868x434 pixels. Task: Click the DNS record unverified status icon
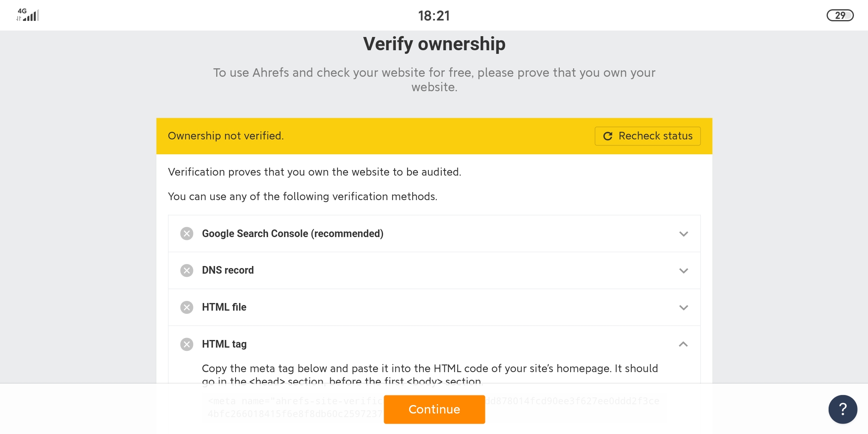[186, 270]
